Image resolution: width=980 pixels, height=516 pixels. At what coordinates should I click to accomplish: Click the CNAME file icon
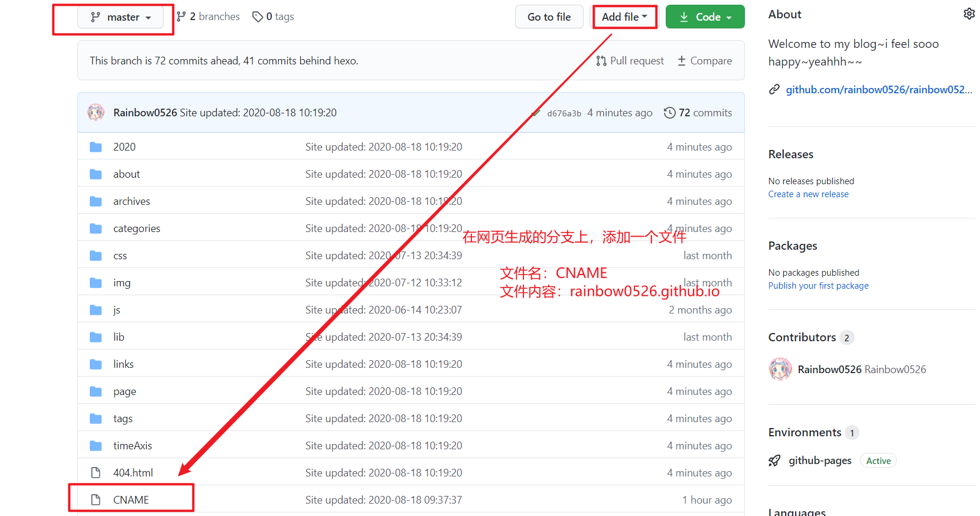[96, 500]
